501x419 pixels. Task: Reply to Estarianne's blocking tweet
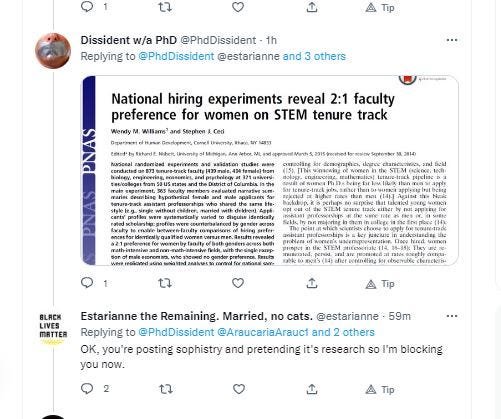87,389
